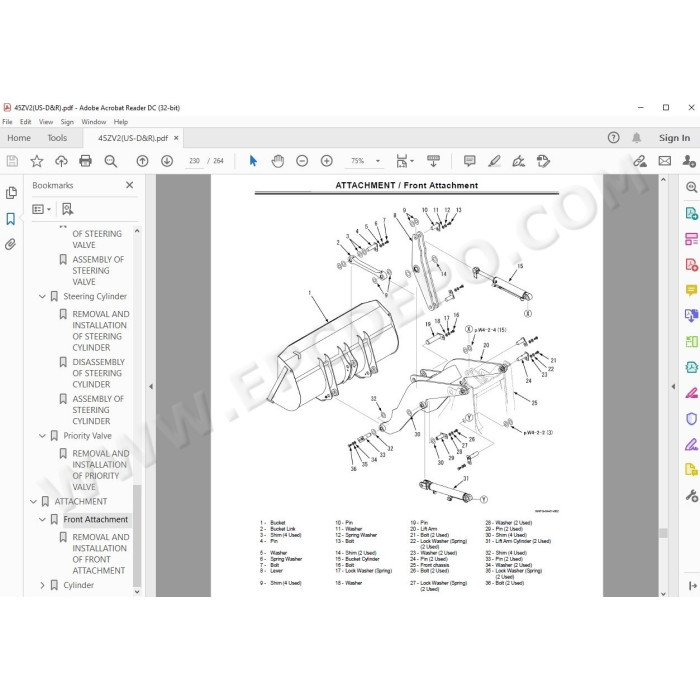This screenshot has width=700, height=700.
Task: Open the Window menu
Action: click(94, 121)
